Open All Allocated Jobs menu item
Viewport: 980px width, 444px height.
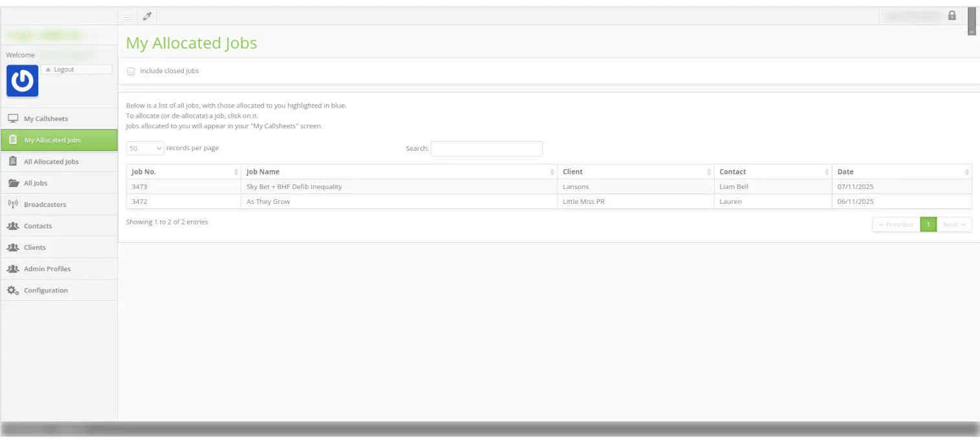coord(51,162)
